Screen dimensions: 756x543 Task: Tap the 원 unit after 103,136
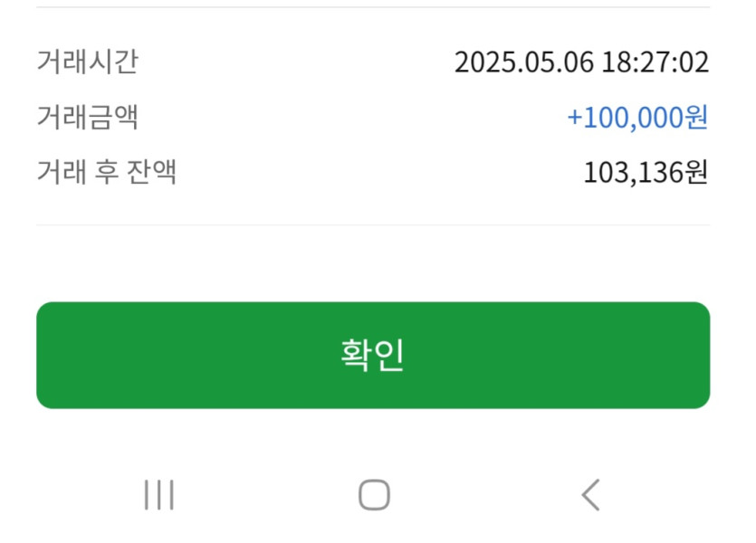697,172
